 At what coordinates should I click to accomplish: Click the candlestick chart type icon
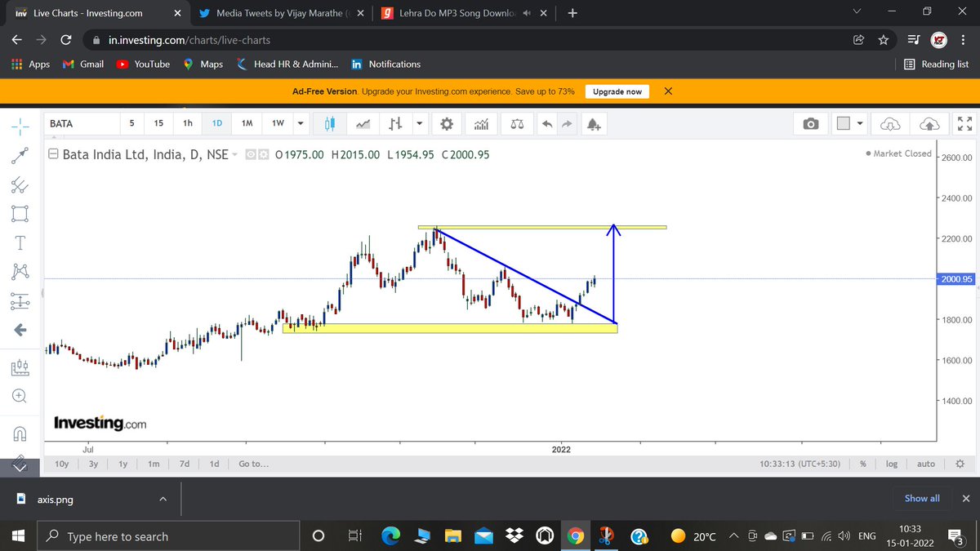(330, 123)
